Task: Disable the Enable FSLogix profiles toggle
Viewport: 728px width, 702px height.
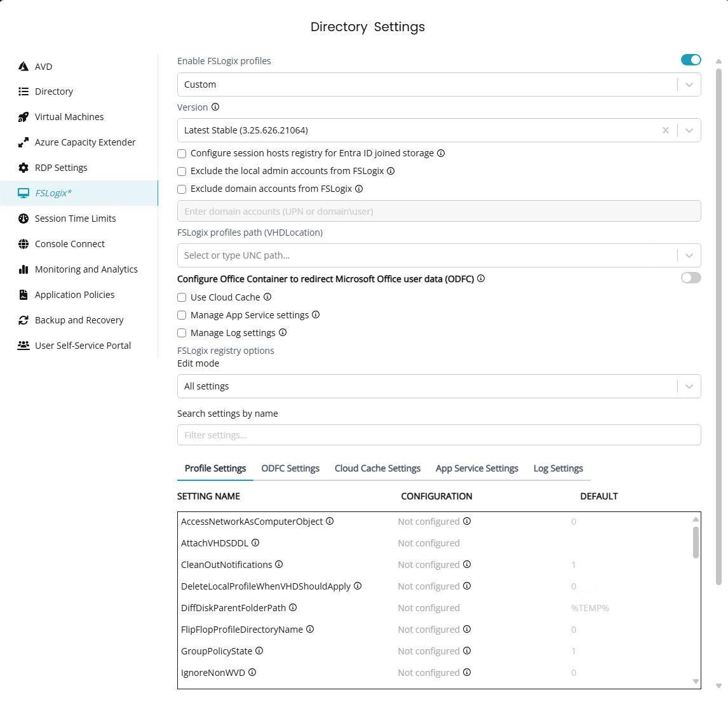Action: [691, 60]
